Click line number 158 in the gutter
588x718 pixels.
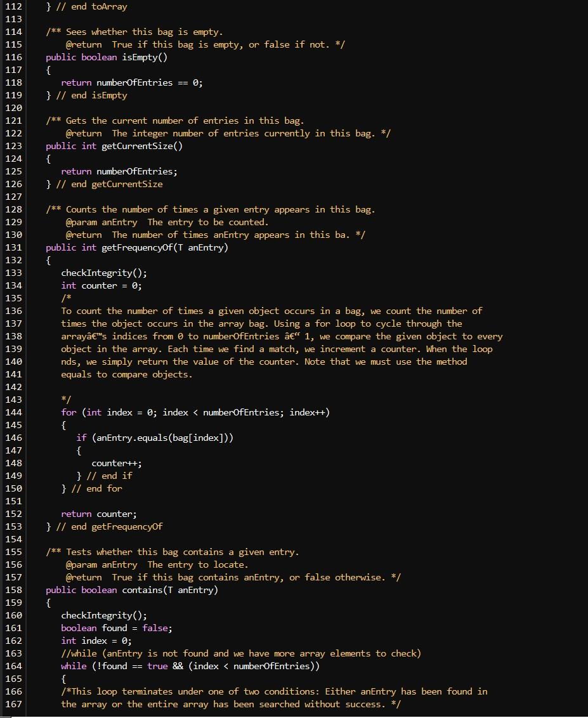pos(13,590)
